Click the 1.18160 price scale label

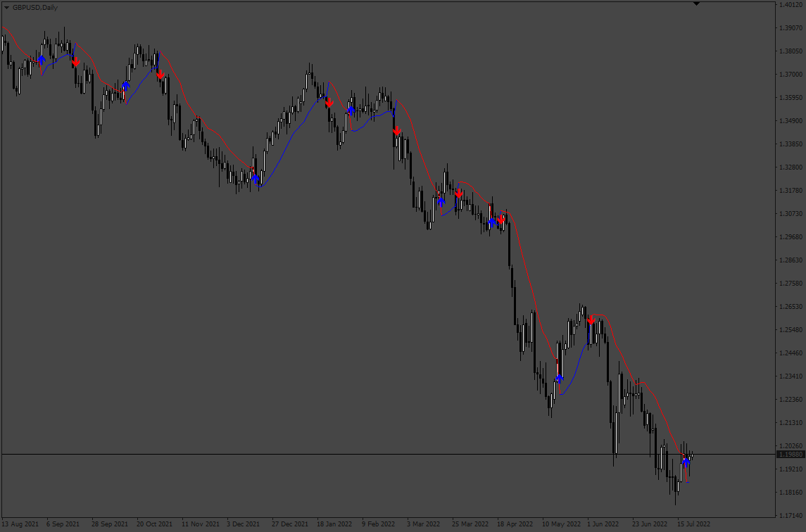click(x=791, y=493)
